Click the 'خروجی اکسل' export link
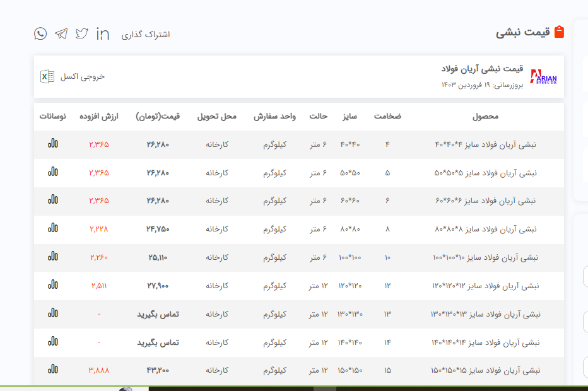 [x=83, y=76]
